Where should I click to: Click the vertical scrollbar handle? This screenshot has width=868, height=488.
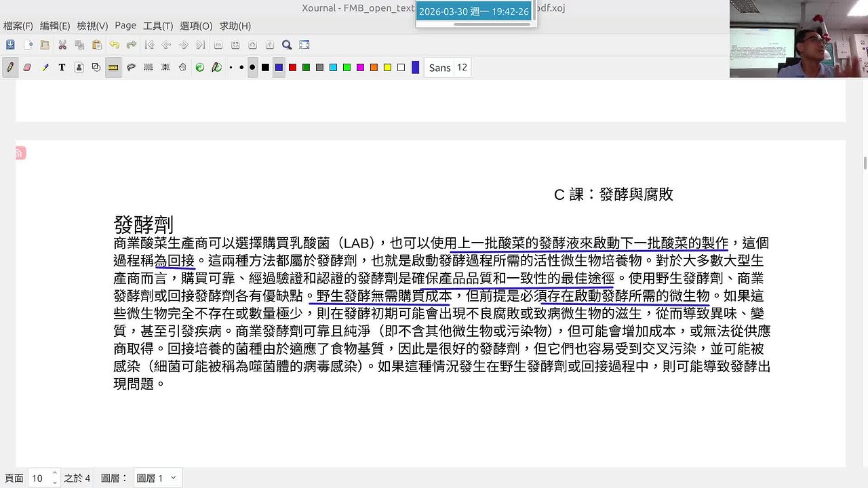(x=865, y=163)
